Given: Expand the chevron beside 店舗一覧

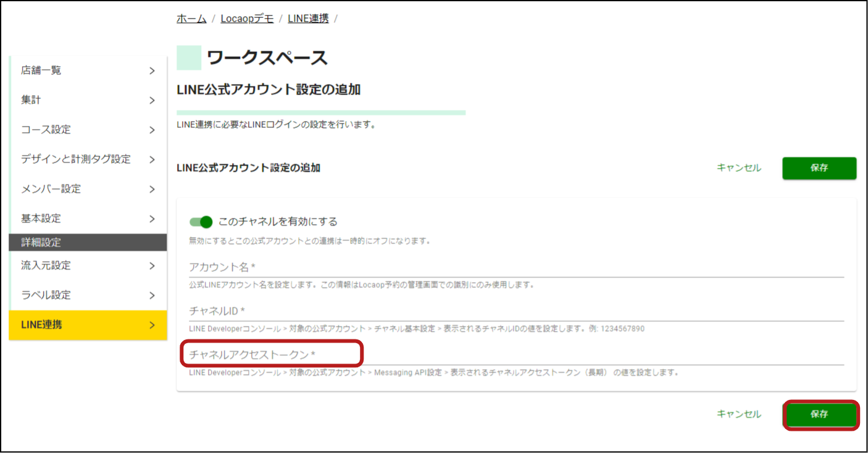Looking at the screenshot, I should 152,71.
